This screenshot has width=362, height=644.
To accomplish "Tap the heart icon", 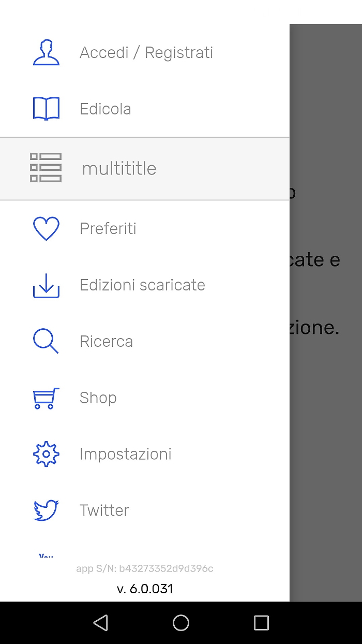I will pyautogui.click(x=46, y=228).
